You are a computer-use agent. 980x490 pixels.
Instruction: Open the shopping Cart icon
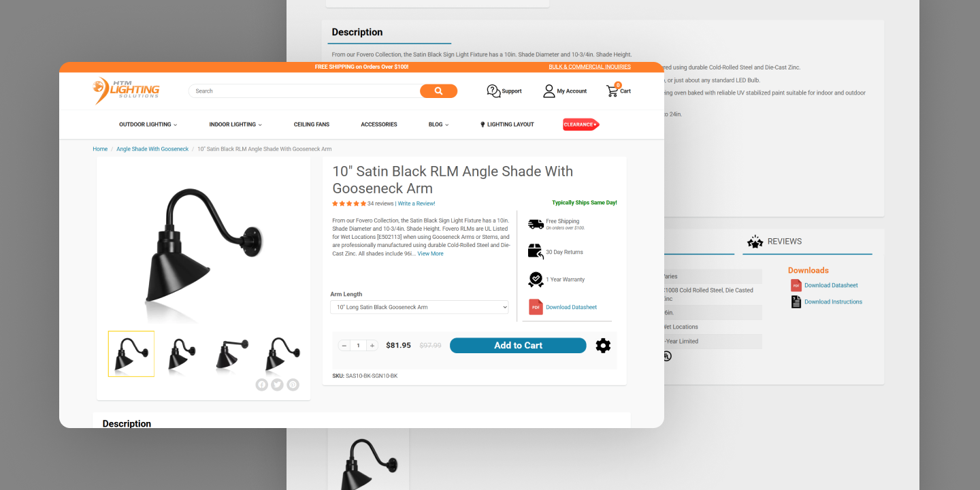(612, 91)
